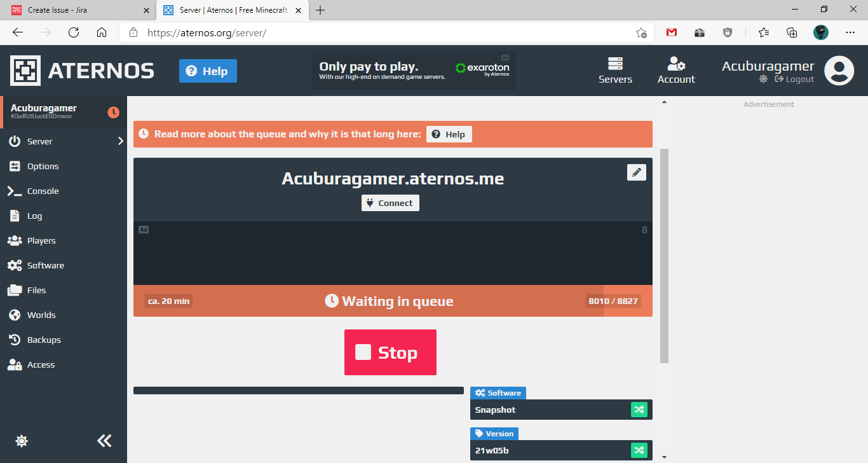
Task: Click the scroll up arrow of the page
Action: pyautogui.click(x=665, y=102)
